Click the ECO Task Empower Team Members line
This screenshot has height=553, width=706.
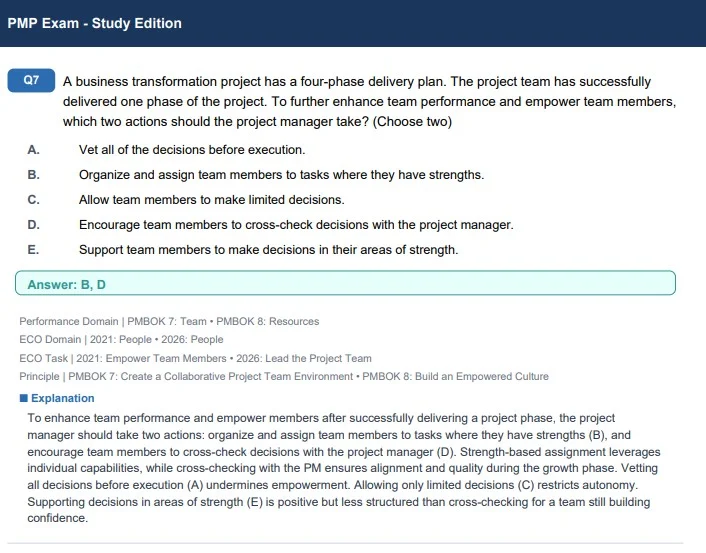(195, 358)
